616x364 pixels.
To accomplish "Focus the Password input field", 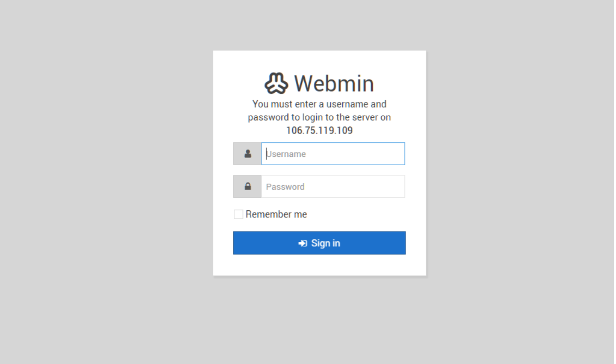I will pos(333,186).
